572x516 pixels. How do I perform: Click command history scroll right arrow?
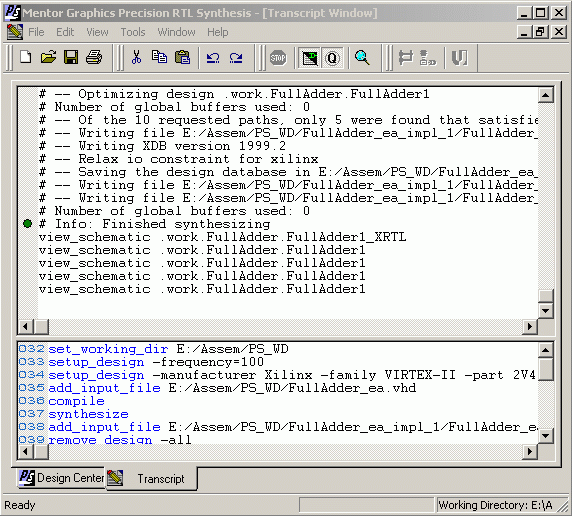[x=530, y=452]
